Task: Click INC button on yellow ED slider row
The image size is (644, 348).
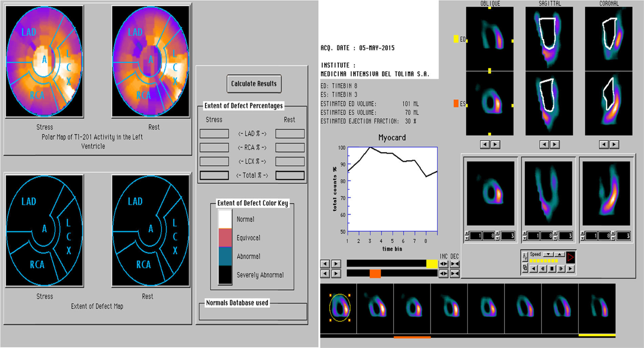Action: [x=443, y=264]
